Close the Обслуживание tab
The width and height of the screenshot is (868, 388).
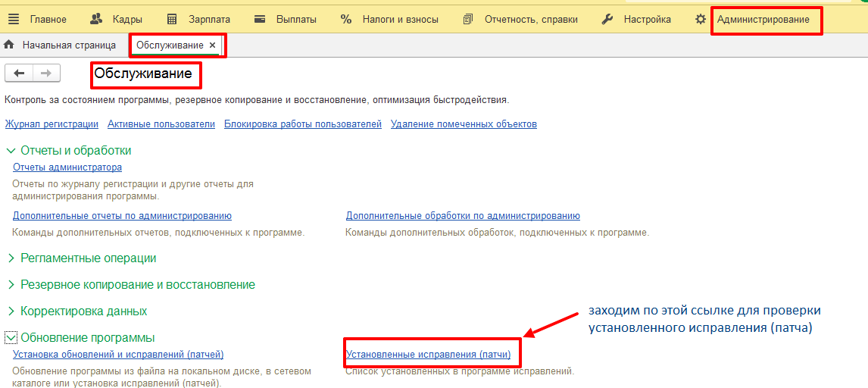coord(212,45)
